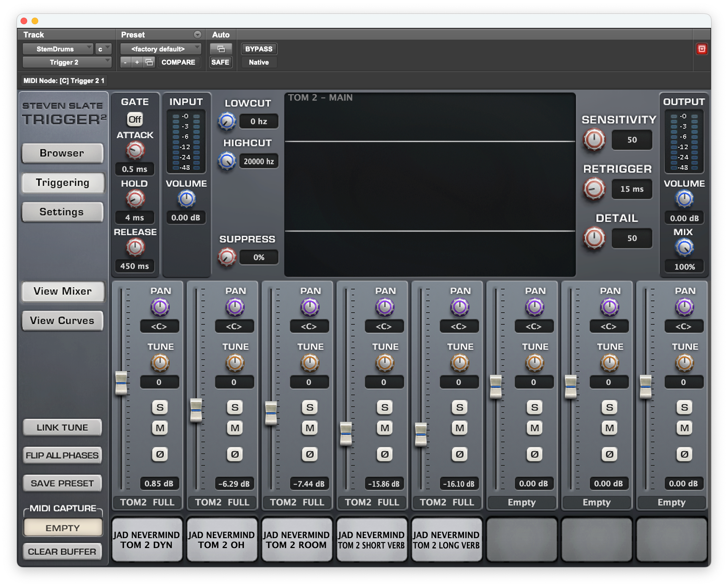
Task: Switch to View Curves
Action: (x=62, y=321)
